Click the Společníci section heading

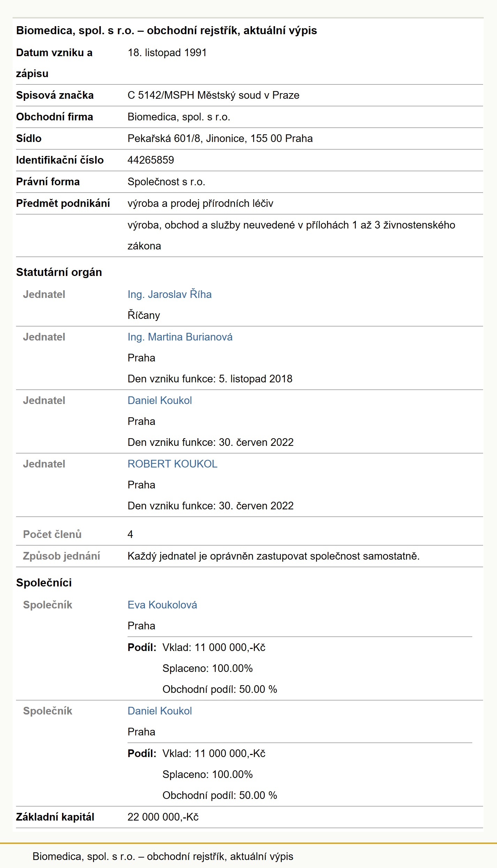[44, 583]
